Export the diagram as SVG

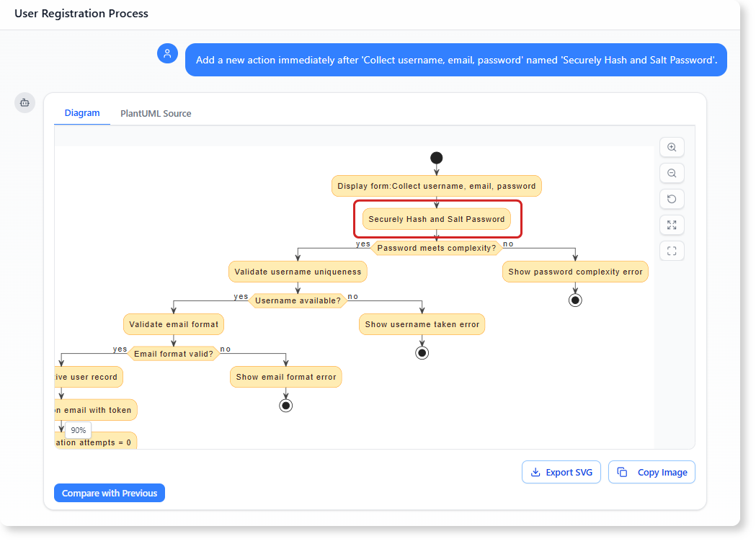pyautogui.click(x=561, y=472)
